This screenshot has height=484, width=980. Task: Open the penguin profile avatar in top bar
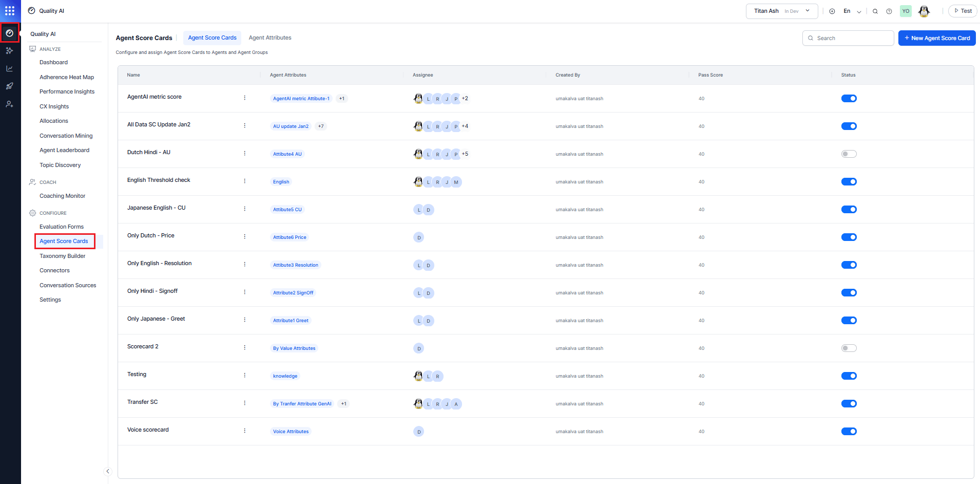[924, 11]
